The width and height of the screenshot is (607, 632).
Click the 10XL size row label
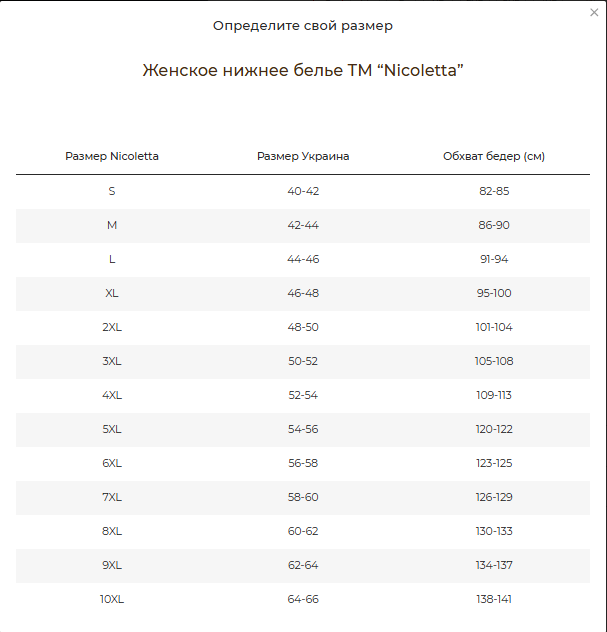point(112,599)
